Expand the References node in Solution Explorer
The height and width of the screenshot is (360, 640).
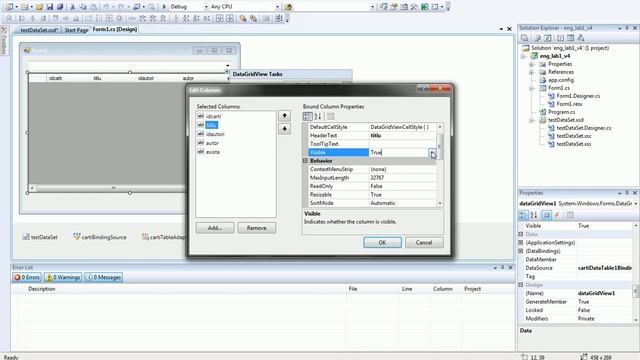point(531,72)
